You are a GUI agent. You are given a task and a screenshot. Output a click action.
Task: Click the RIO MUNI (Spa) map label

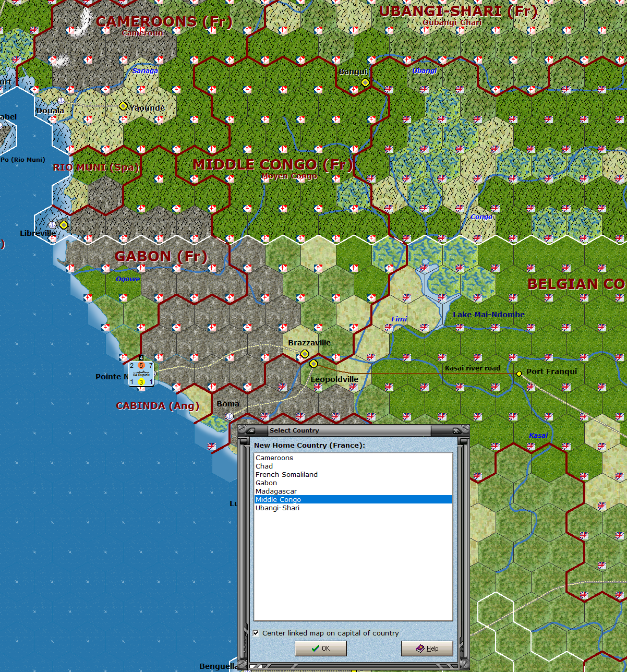(x=97, y=167)
